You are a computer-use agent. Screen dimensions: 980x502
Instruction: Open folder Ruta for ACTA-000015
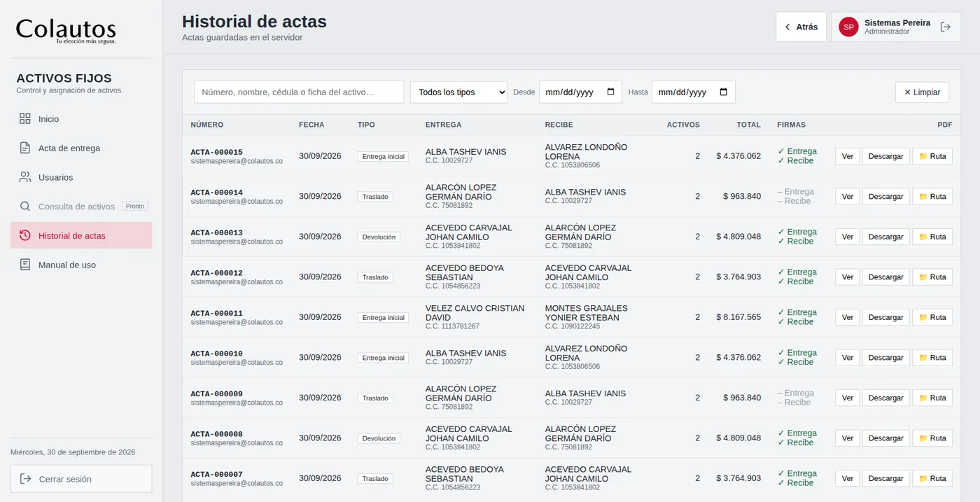(932, 156)
